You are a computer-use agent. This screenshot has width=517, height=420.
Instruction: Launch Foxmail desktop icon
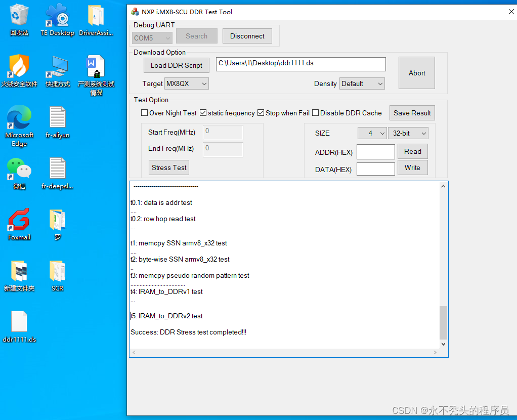pyautogui.click(x=19, y=224)
